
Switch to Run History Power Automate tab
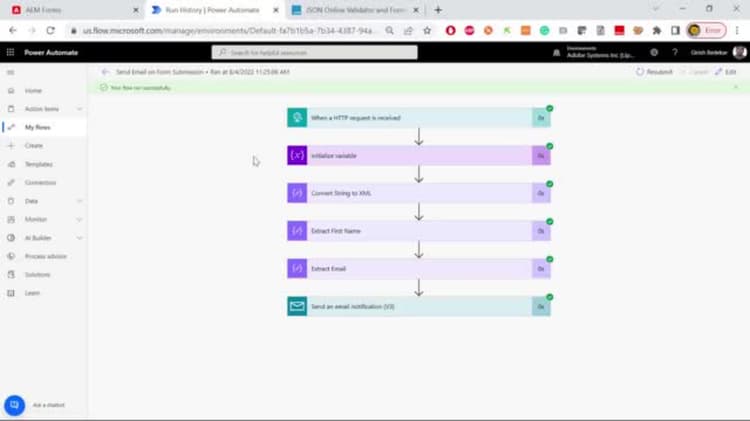click(x=213, y=10)
